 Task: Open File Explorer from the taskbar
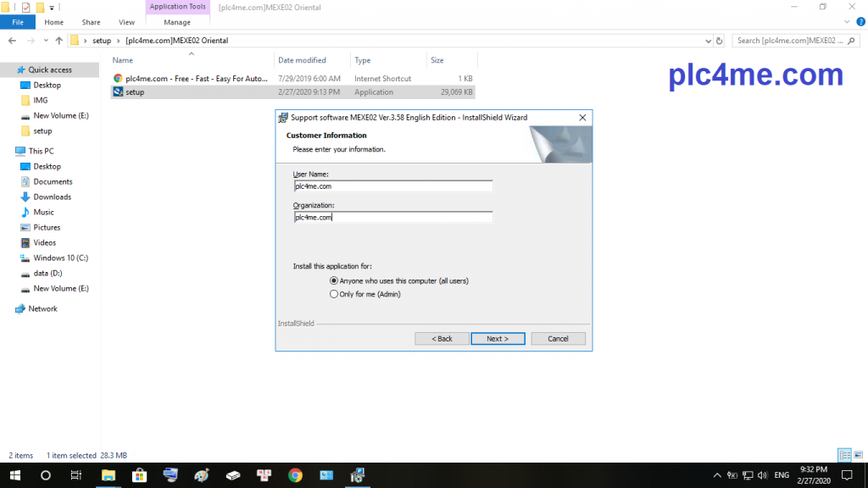click(x=108, y=475)
